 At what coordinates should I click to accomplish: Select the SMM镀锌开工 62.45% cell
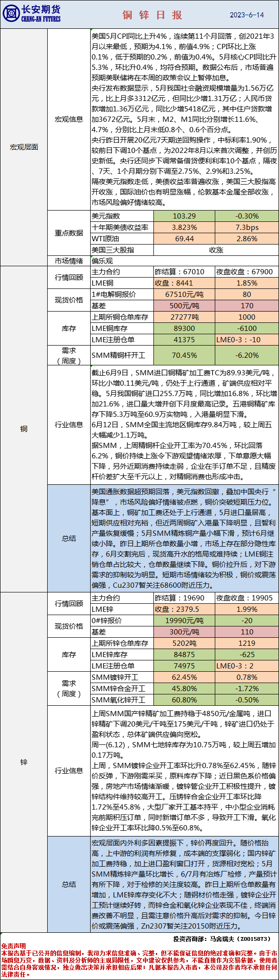[184, 677]
